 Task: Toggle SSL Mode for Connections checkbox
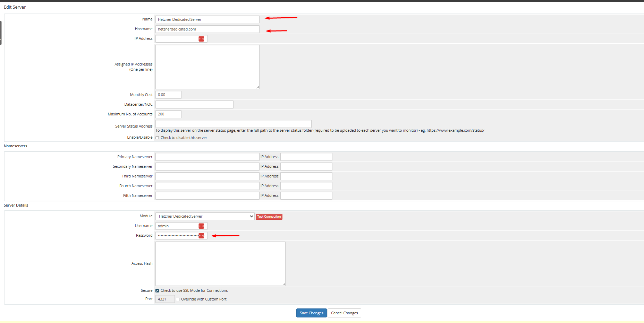[x=157, y=291]
